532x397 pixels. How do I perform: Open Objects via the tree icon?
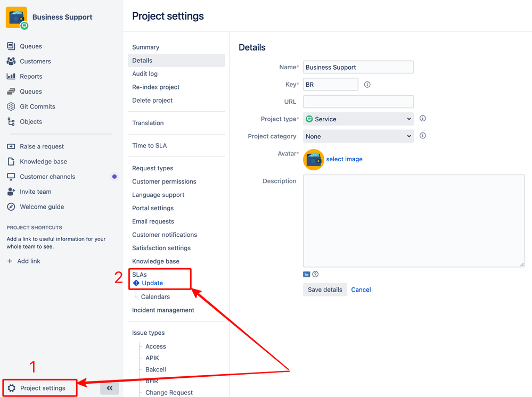pyautogui.click(x=11, y=121)
